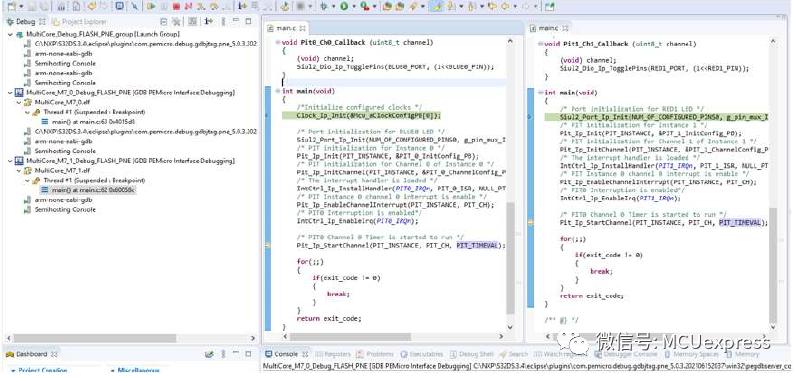This screenshot has height=378, width=796.
Task: Click the right editor vertical scrollbar
Action: tap(773, 264)
